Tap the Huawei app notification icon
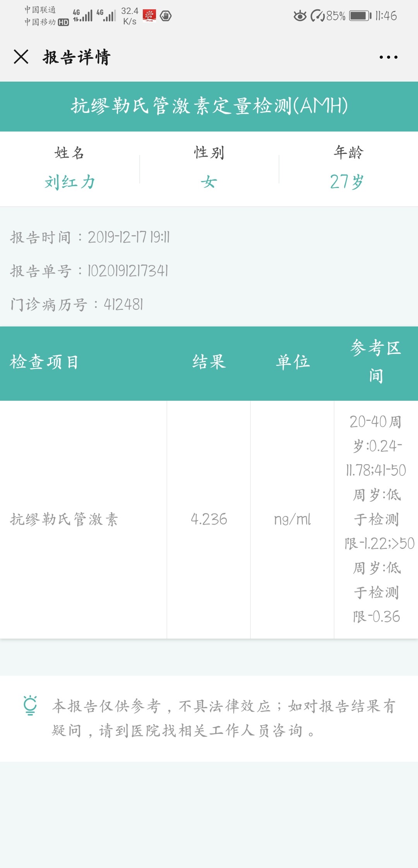 click(149, 16)
